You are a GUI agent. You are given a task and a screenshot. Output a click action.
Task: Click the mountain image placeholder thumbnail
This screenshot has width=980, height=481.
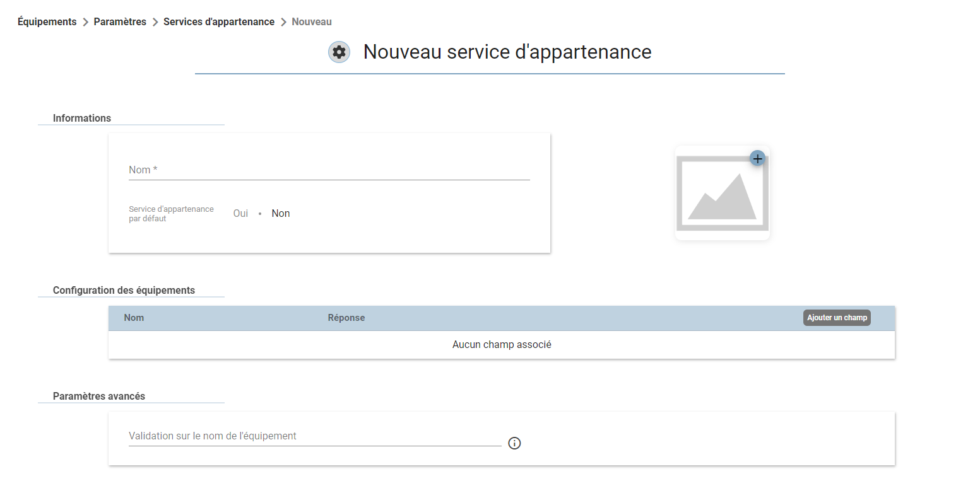[722, 193]
